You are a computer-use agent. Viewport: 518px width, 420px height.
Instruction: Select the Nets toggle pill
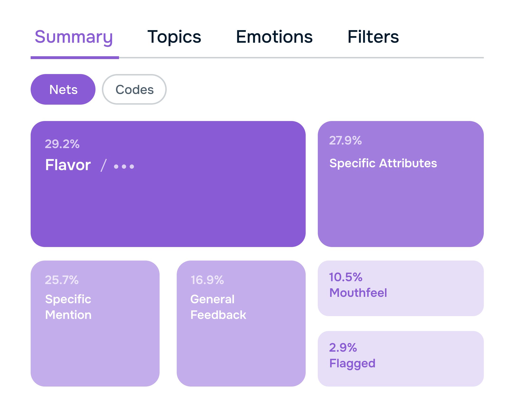pyautogui.click(x=63, y=89)
